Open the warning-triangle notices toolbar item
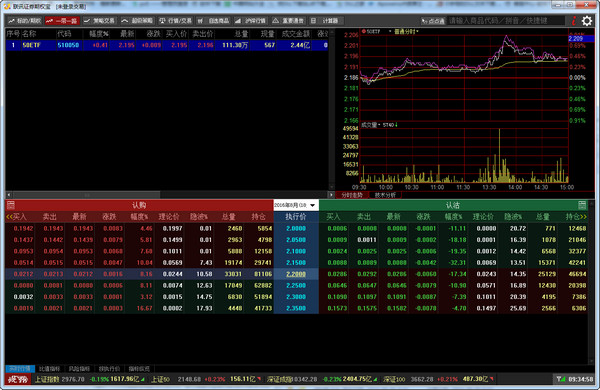This screenshot has height=390, width=600. (288, 21)
